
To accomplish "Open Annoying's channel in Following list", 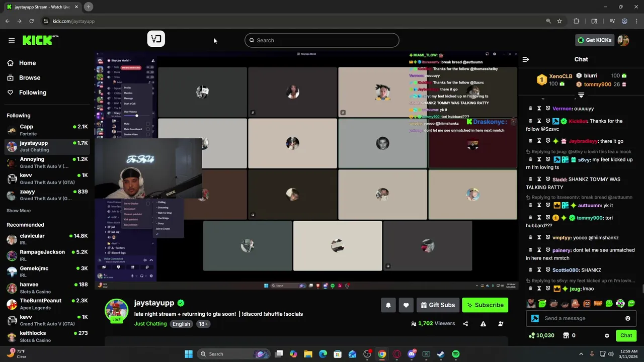I will click(47, 162).
